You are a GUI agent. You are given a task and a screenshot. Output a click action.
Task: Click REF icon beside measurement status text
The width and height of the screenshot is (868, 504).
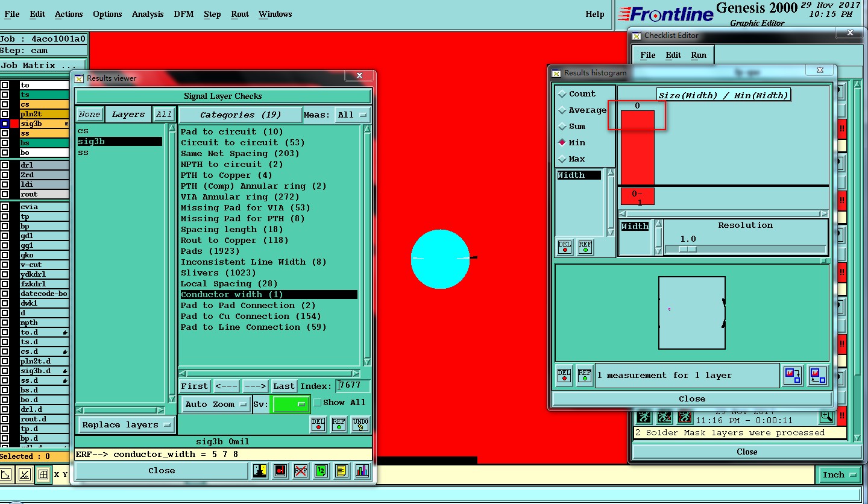click(585, 375)
